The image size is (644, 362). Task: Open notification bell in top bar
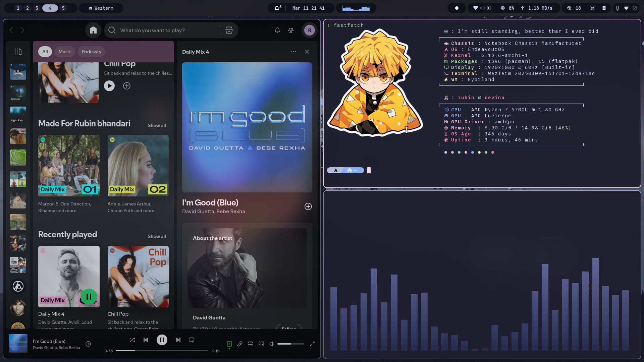click(278, 8)
